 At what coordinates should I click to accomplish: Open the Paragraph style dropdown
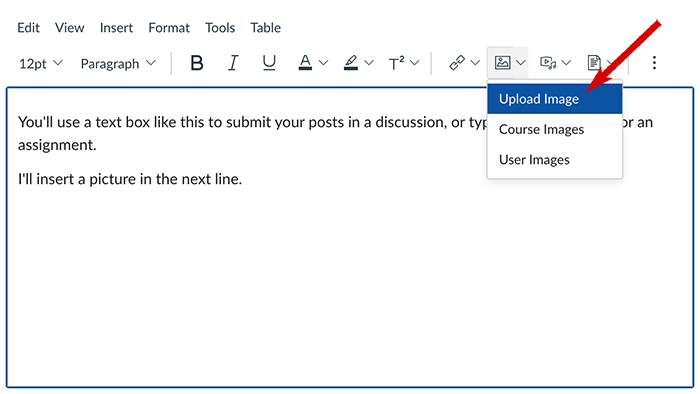tap(118, 63)
